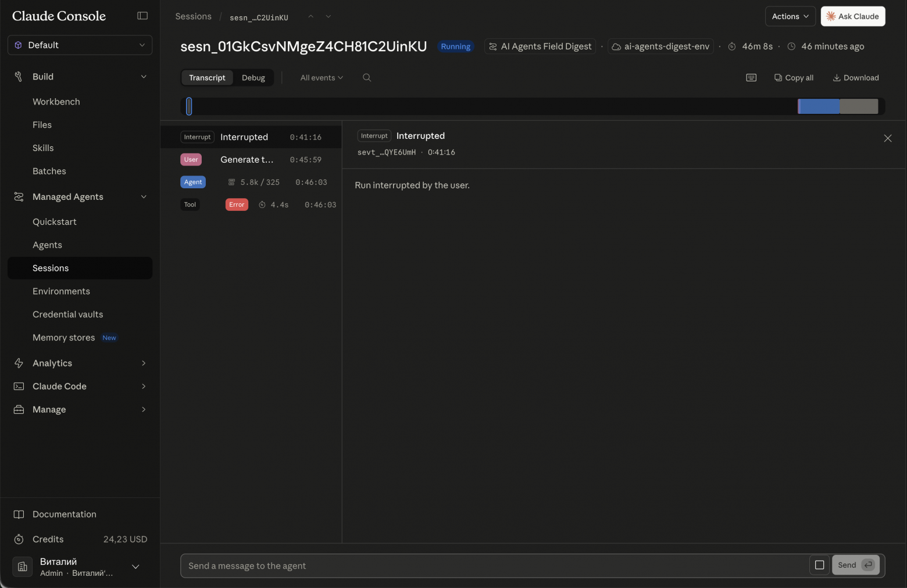The image size is (907, 588).
Task: Go to Skills page
Action: [43, 148]
